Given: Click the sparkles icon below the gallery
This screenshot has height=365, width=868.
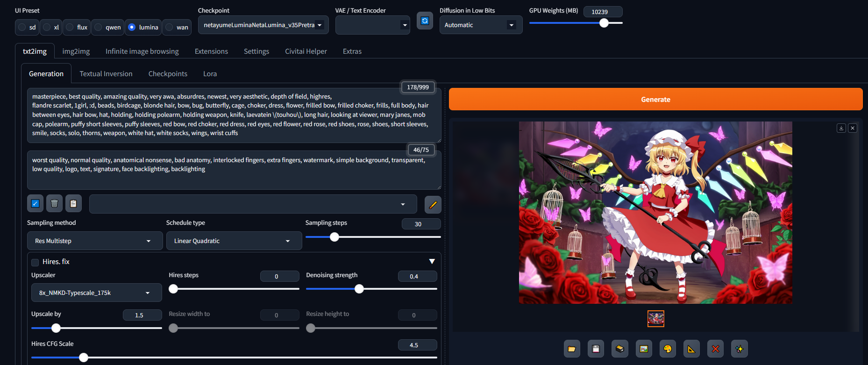Looking at the screenshot, I should point(740,349).
